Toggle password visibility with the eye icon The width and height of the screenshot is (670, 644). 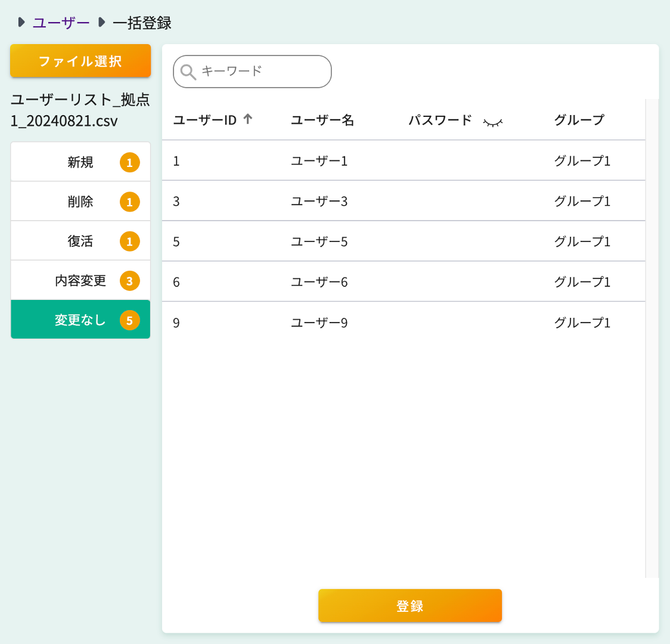point(492,121)
